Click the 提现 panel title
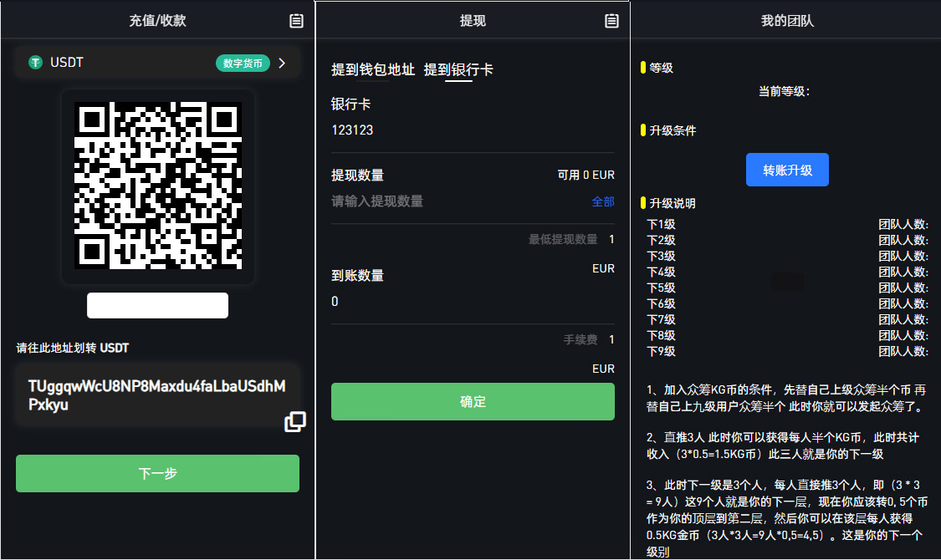This screenshot has height=560, width=941. tap(473, 21)
